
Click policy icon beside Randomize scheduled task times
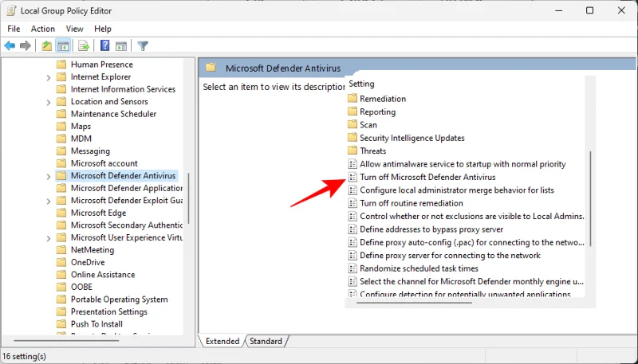pos(352,268)
